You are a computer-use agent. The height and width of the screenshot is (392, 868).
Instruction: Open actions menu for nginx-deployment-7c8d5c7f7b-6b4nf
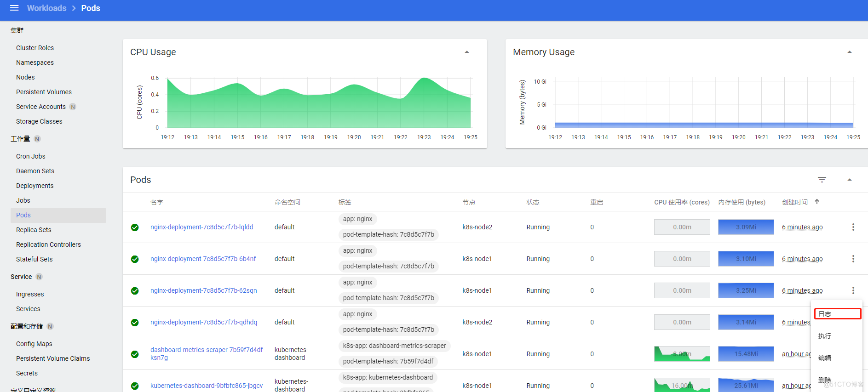point(853,259)
